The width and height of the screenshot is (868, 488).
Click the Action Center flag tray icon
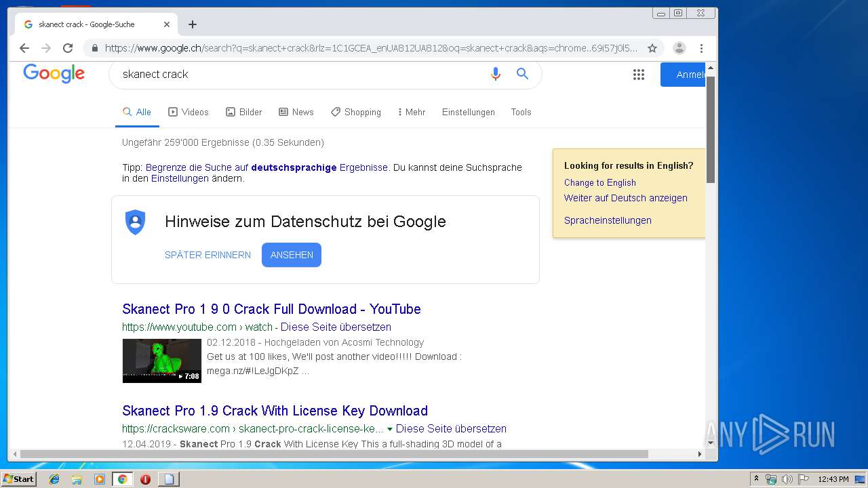pyautogui.click(x=804, y=479)
